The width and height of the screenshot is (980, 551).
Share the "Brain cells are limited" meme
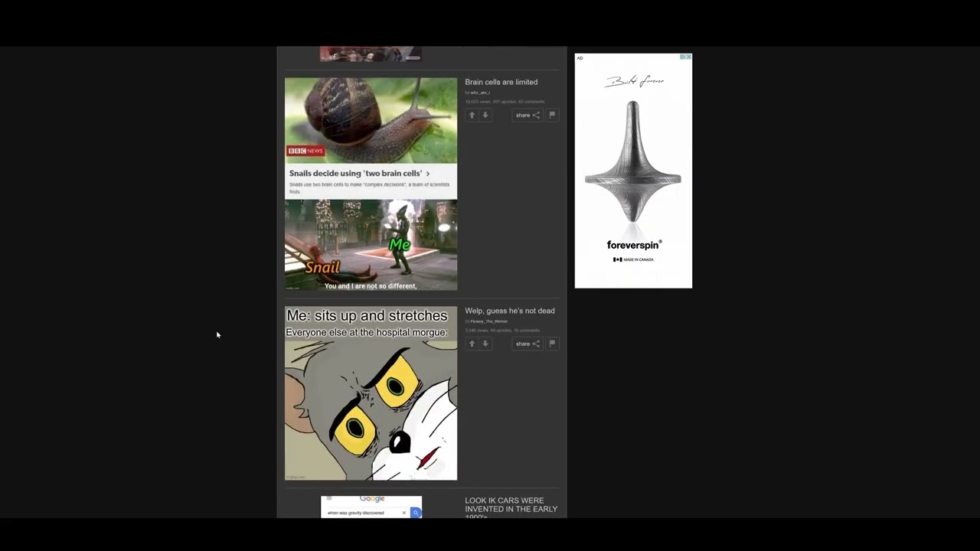pos(528,115)
